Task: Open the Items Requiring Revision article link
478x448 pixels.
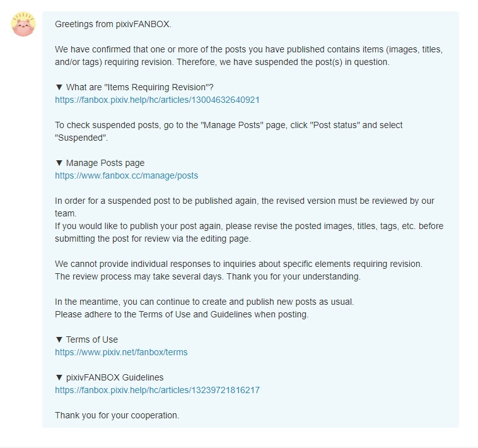Action: pyautogui.click(x=157, y=100)
